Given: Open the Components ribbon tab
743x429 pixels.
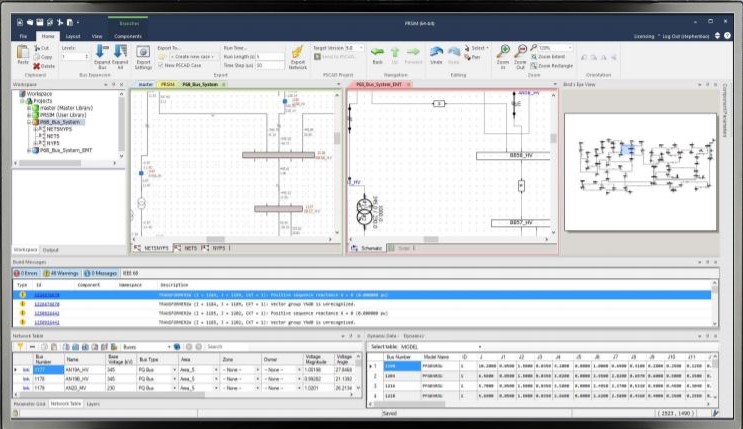Looking at the screenshot, I should click(x=127, y=37).
